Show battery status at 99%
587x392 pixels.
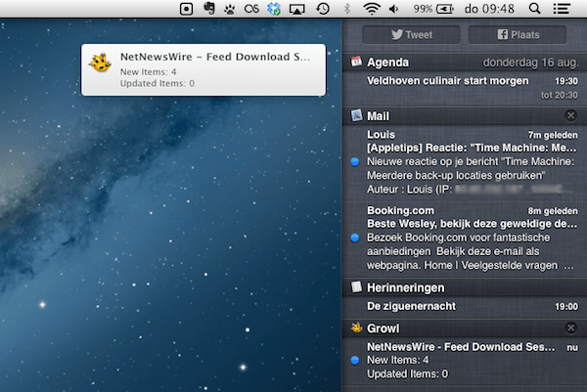coord(433,9)
